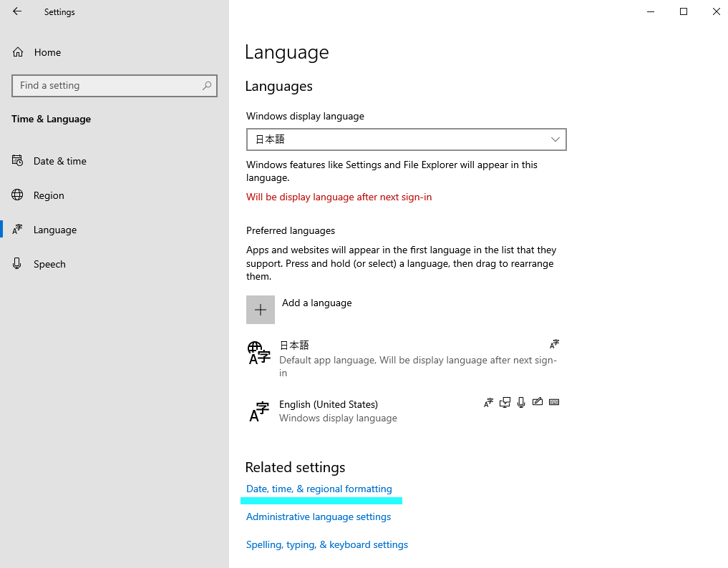Open Spelling, typing, & keyboard settings link

pyautogui.click(x=327, y=544)
